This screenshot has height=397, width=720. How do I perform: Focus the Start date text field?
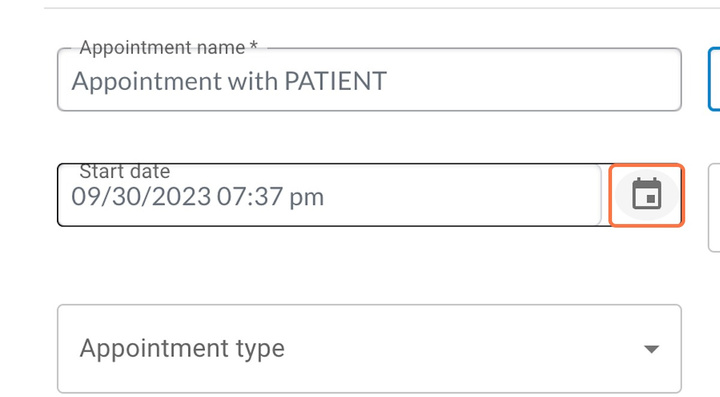[x=329, y=195]
